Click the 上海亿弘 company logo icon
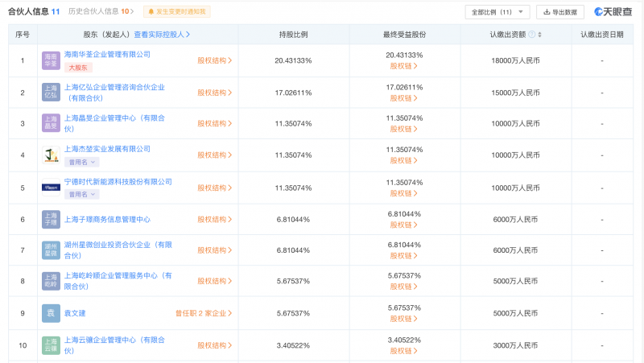Screen dimensions: 644x363 51,92
